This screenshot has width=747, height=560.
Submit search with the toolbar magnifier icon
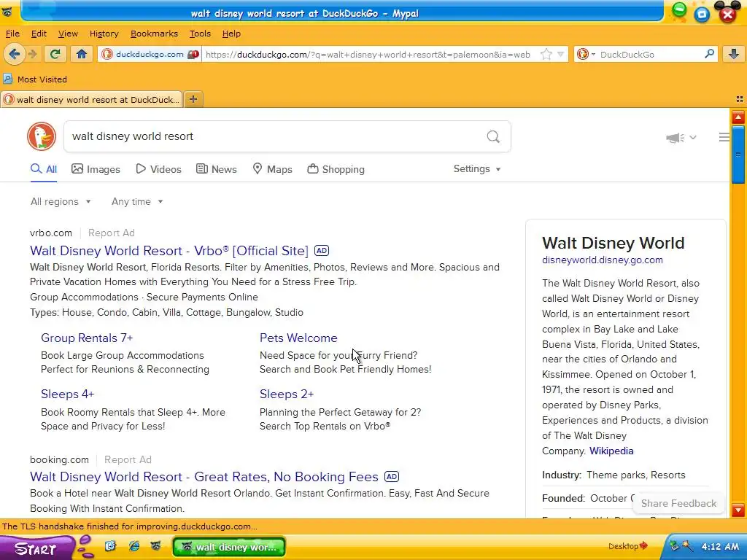point(709,54)
